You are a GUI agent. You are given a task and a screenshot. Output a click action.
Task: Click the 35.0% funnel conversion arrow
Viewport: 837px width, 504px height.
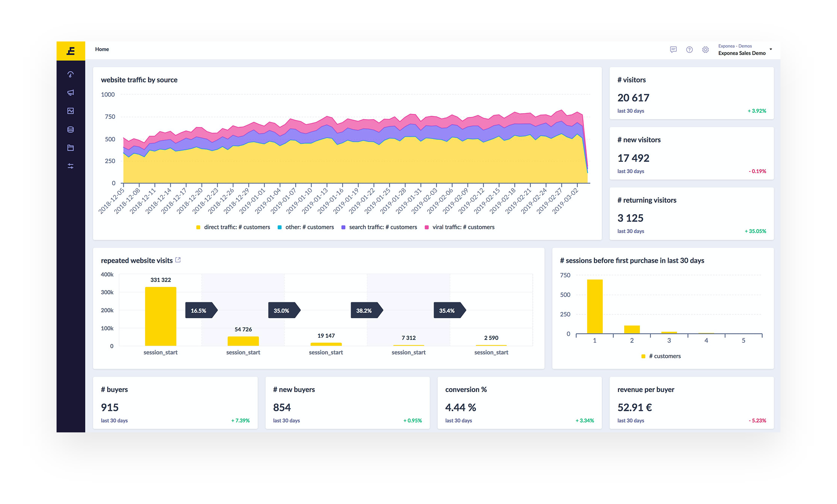pyautogui.click(x=284, y=310)
